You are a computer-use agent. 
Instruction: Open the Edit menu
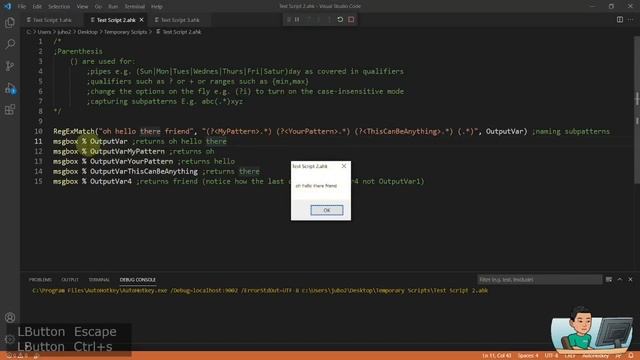[37, 7]
